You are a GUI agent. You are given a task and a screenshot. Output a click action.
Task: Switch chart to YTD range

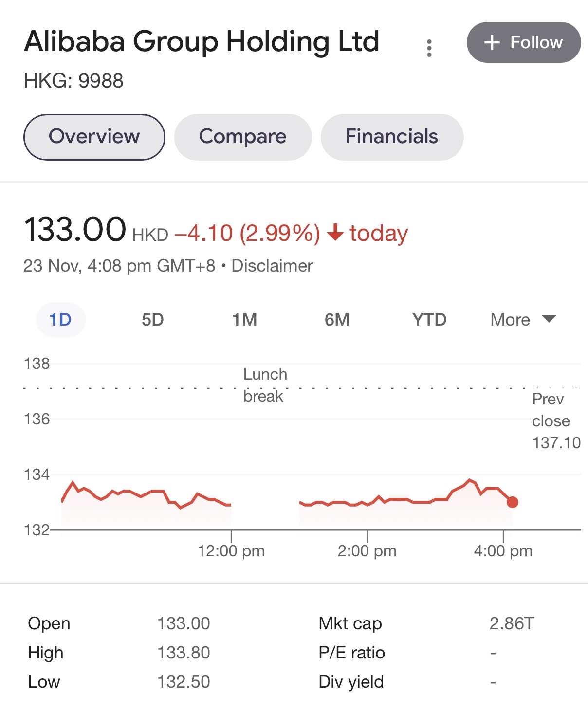[x=429, y=320]
